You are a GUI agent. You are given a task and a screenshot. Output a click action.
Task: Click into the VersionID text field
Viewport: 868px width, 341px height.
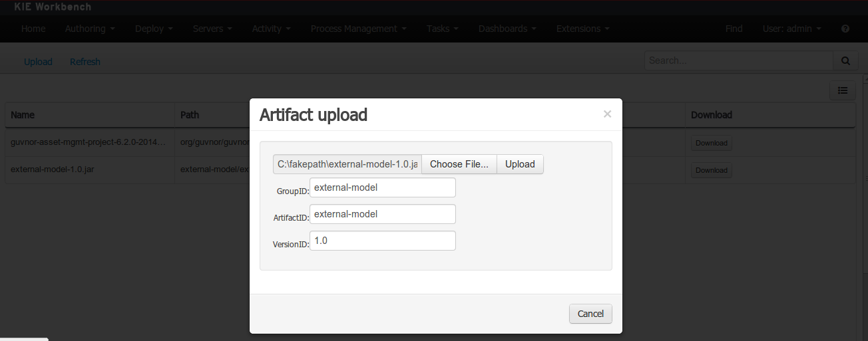pyautogui.click(x=382, y=241)
